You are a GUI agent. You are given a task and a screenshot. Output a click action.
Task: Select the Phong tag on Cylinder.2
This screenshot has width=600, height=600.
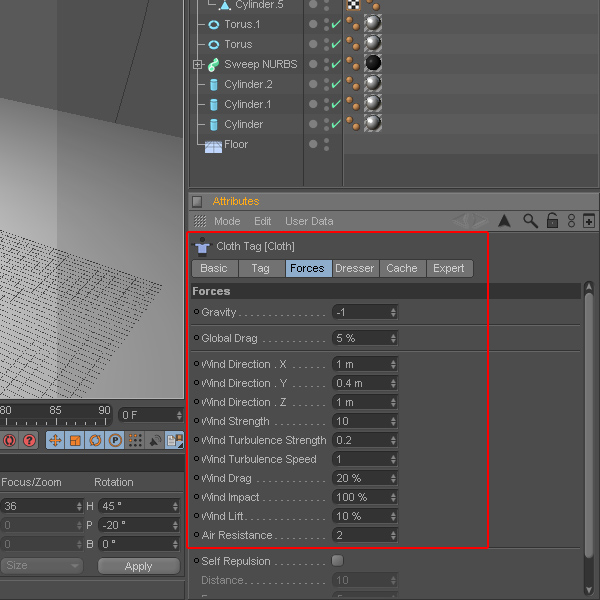(x=352, y=83)
